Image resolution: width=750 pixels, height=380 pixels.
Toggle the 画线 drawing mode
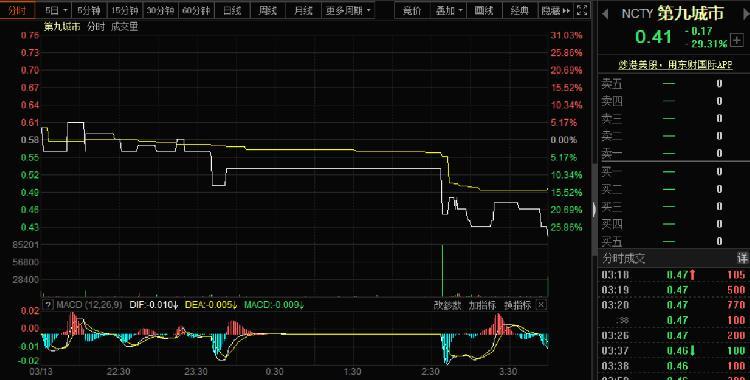tap(484, 11)
